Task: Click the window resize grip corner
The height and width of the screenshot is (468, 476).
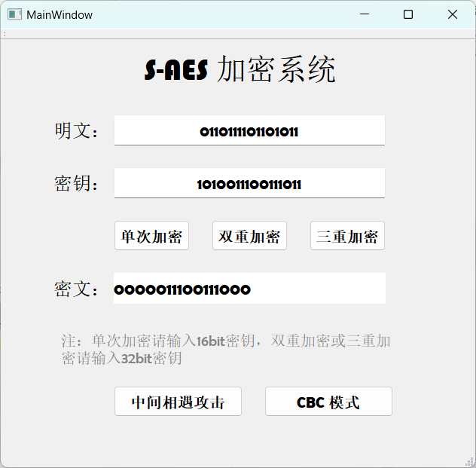Action: point(470,462)
